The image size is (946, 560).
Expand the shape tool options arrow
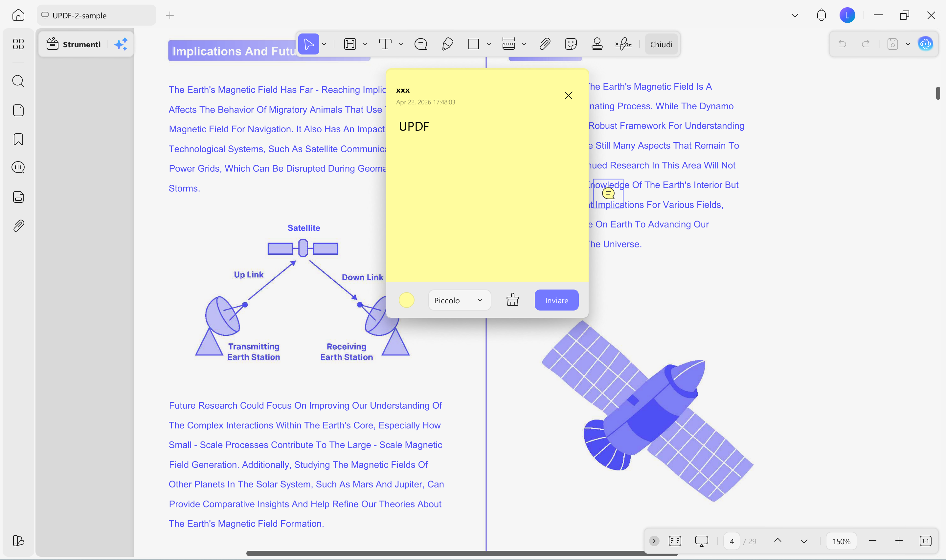488,44
